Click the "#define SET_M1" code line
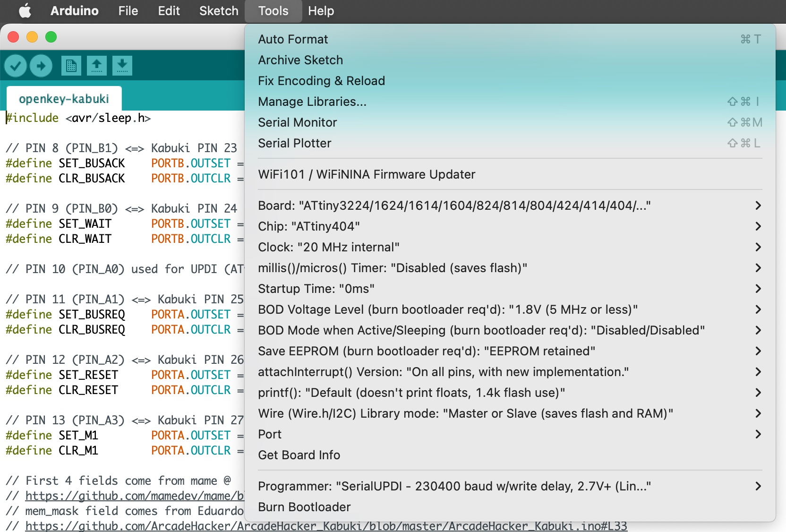786x532 pixels. [125, 435]
